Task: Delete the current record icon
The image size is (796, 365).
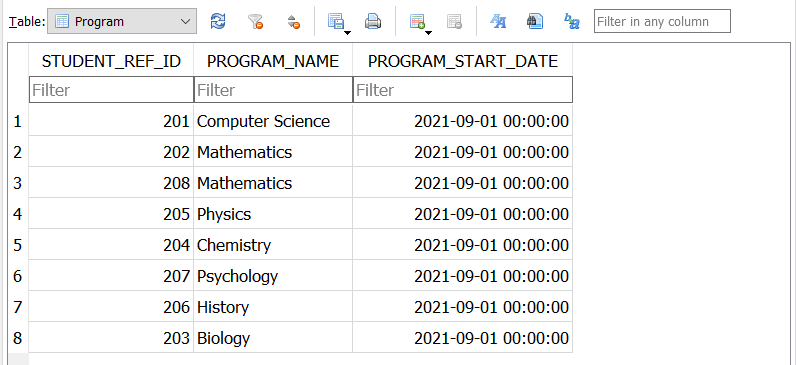Action: (454, 21)
